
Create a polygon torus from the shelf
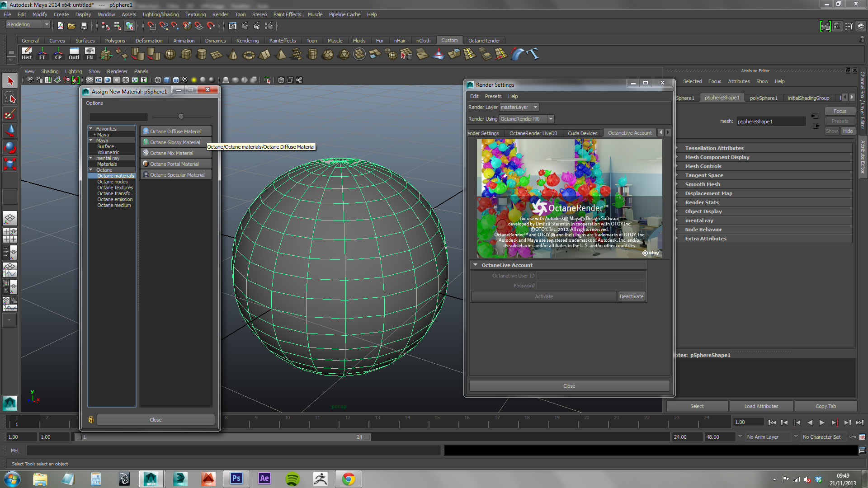[249, 55]
